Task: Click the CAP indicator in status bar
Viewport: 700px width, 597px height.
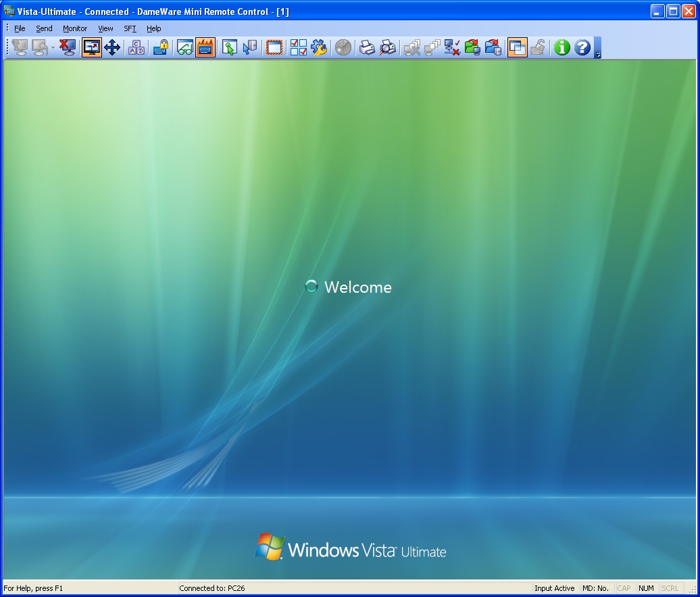Action: pos(624,588)
